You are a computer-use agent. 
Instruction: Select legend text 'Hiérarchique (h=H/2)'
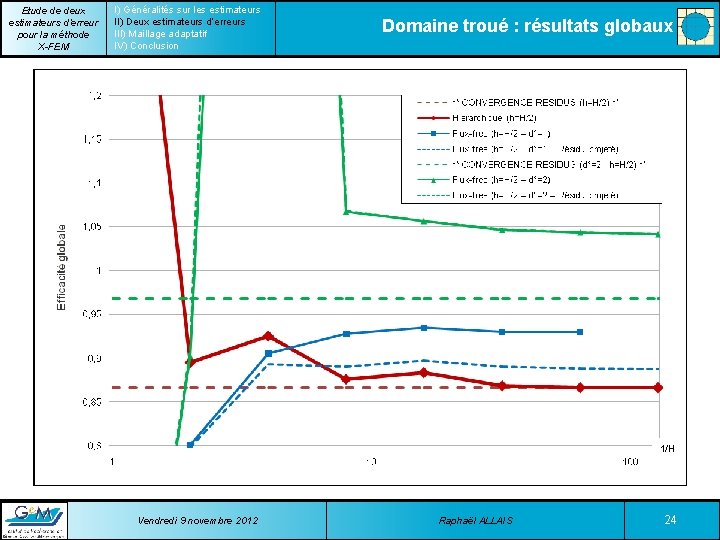(x=494, y=118)
